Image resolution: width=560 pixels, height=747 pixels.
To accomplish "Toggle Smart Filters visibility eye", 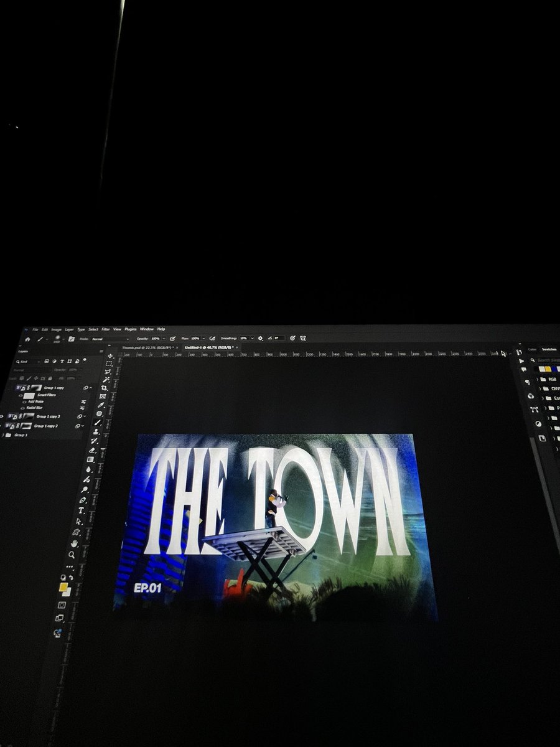I will [21, 395].
